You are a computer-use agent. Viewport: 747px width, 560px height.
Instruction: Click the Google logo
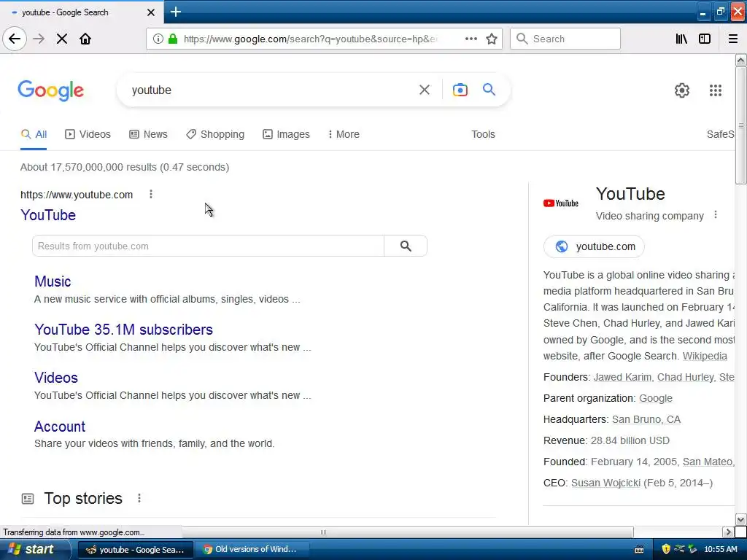tap(51, 90)
